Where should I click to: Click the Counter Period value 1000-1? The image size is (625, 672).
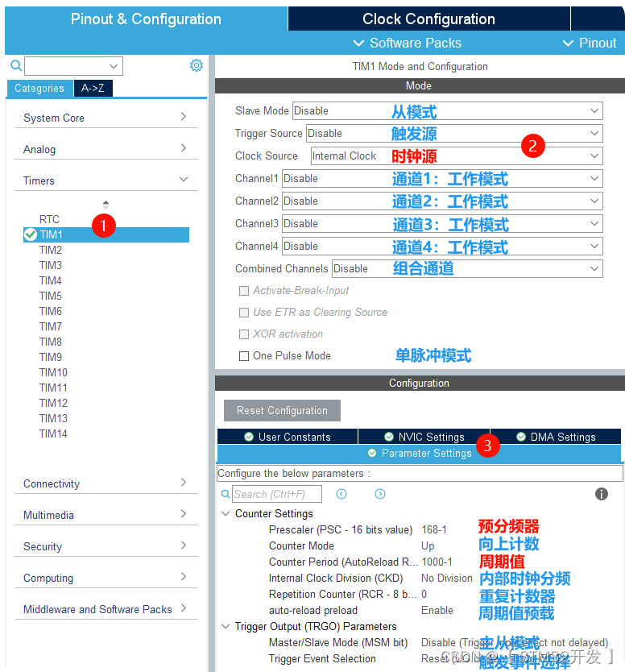pos(437,562)
